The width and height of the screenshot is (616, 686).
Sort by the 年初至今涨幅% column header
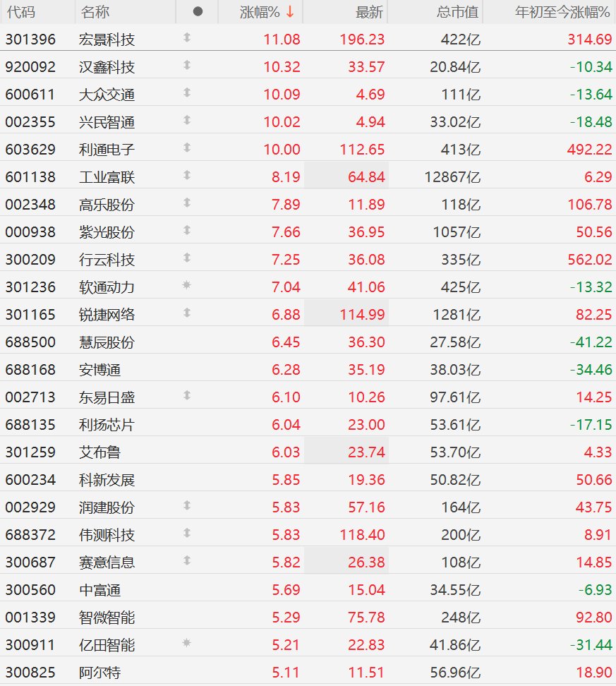[562, 12]
